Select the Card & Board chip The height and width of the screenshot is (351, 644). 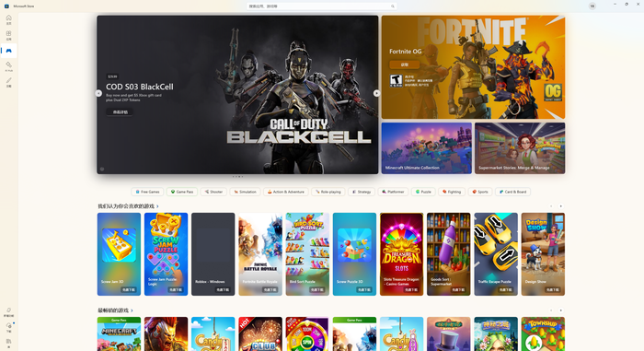click(x=512, y=192)
